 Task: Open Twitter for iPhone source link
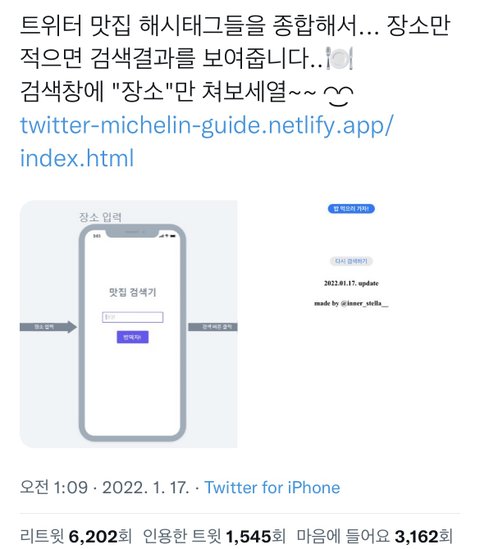pos(272,487)
